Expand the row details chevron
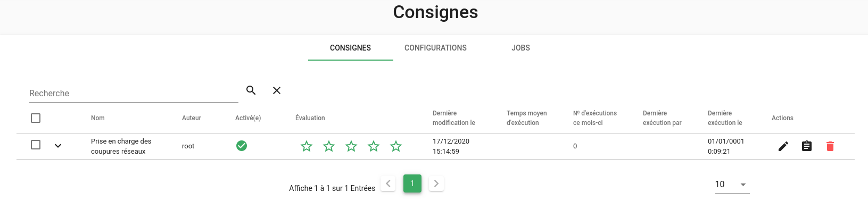The image size is (868, 209). coord(58,146)
